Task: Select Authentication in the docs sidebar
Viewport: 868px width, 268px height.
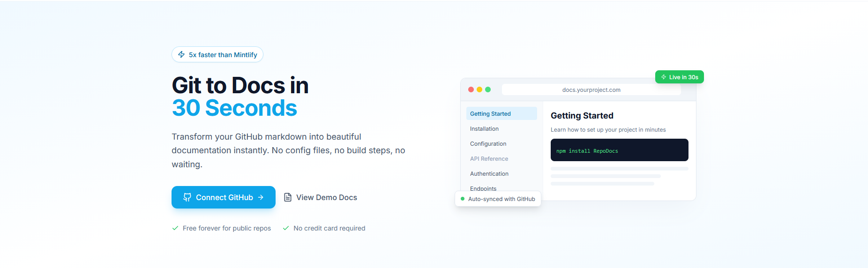Action: 501,173
